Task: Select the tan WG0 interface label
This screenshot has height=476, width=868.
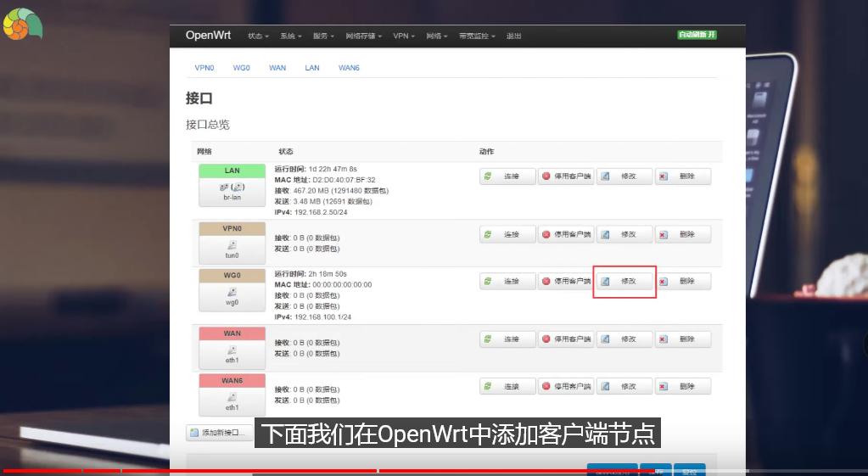Action: [x=232, y=275]
